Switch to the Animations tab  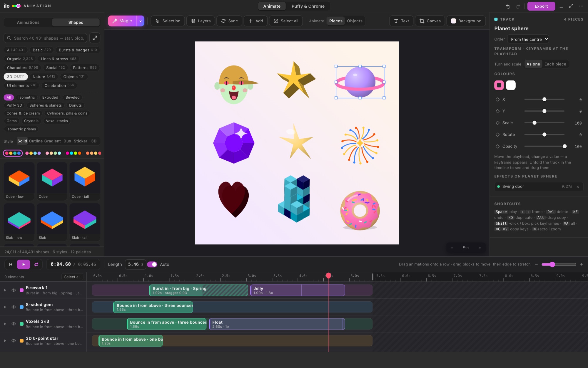tap(28, 22)
